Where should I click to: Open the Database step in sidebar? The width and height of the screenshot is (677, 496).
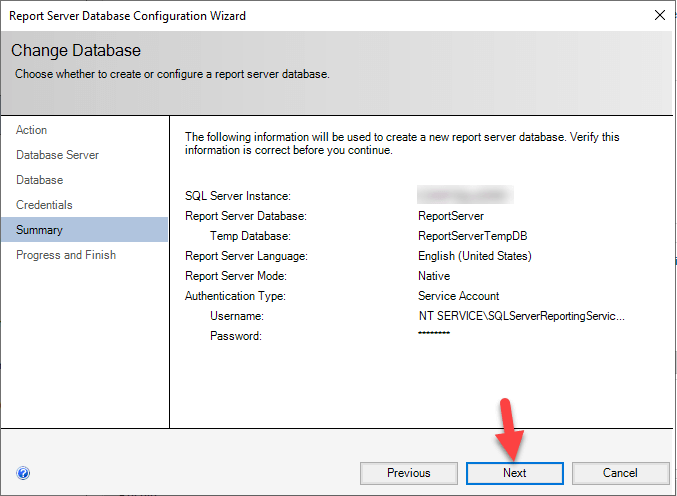pos(40,180)
